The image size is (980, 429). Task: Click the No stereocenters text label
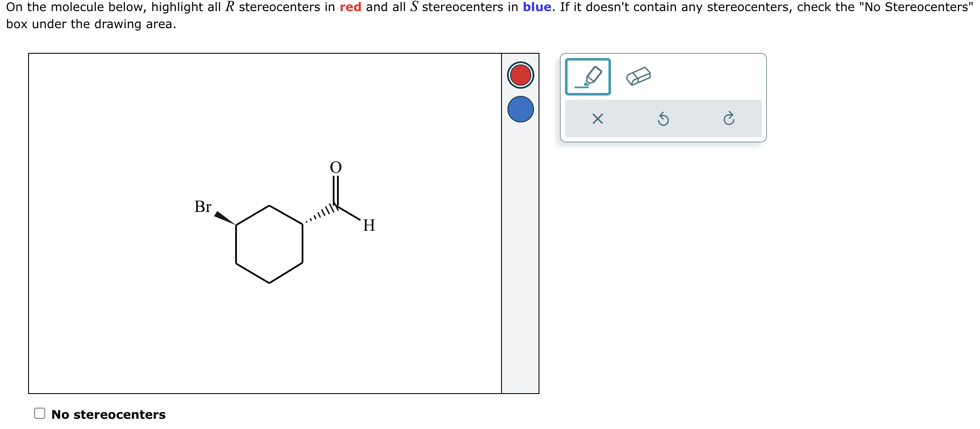pos(108,414)
